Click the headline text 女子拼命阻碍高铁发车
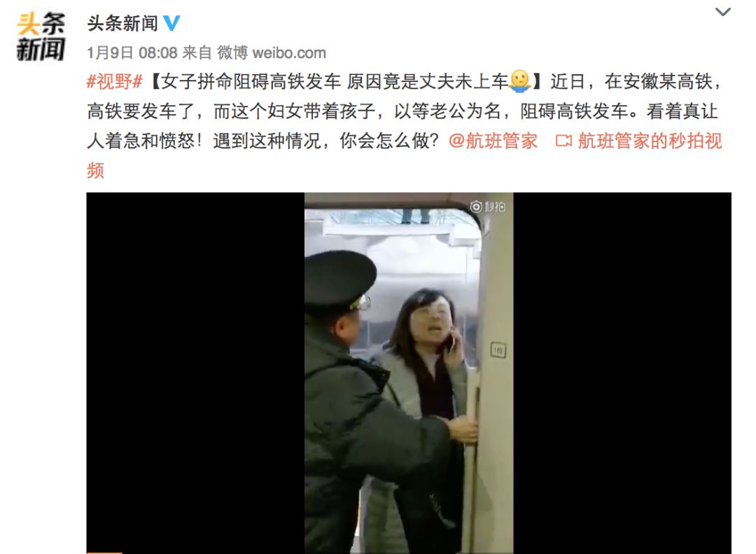756x554 pixels. pos(251,81)
